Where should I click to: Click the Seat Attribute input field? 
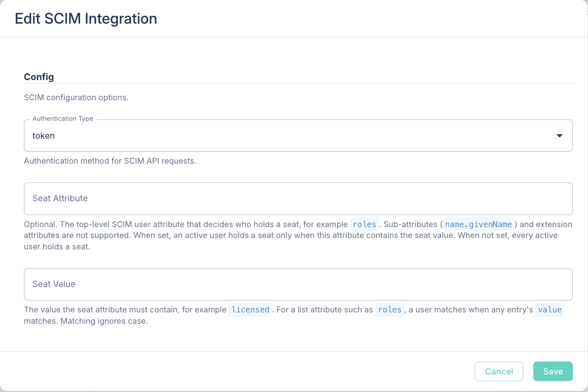coord(298,199)
